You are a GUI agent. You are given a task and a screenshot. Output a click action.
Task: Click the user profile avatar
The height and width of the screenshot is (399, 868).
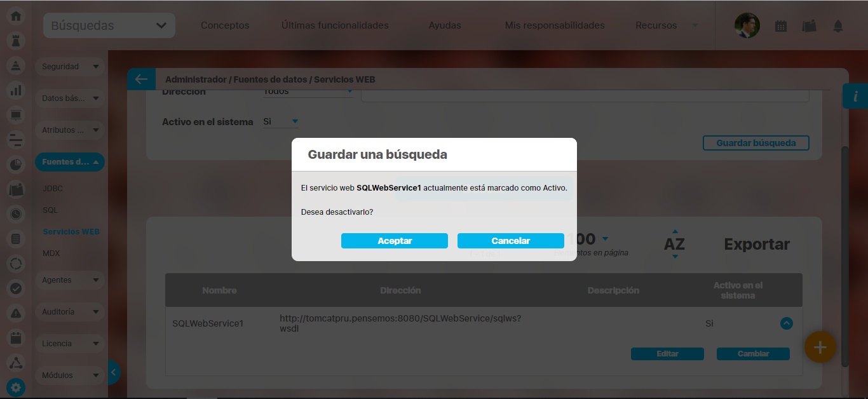(747, 26)
